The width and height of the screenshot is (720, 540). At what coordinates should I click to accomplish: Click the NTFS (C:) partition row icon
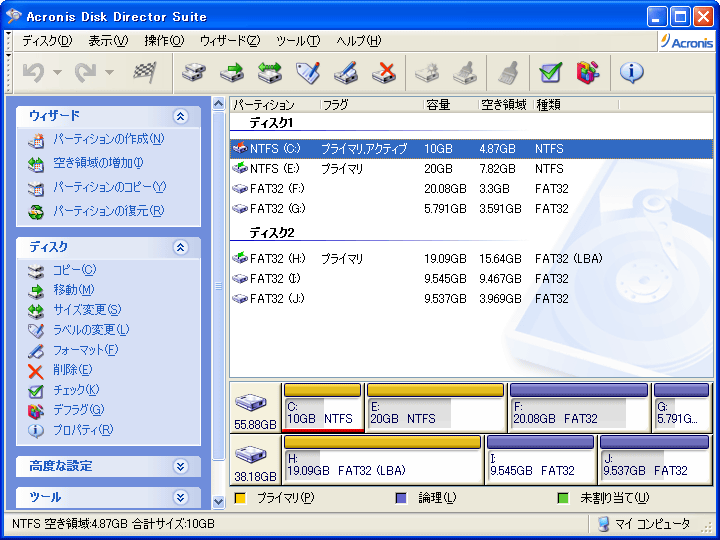[240, 148]
